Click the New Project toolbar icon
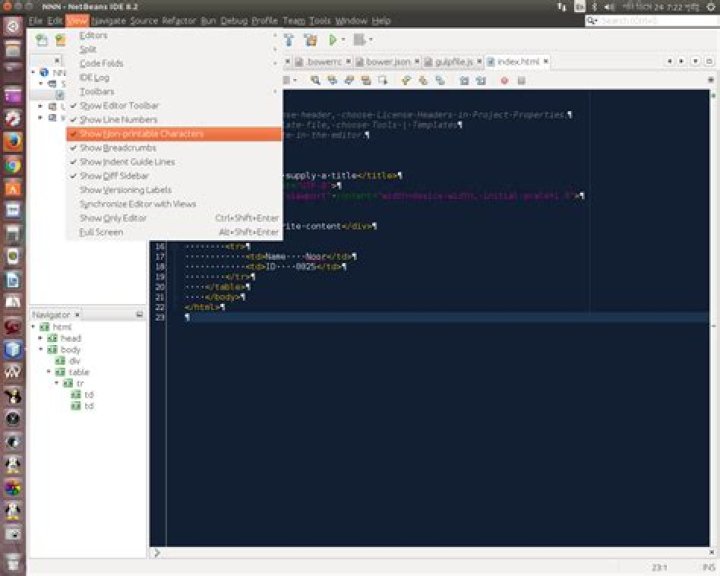 (x=60, y=40)
